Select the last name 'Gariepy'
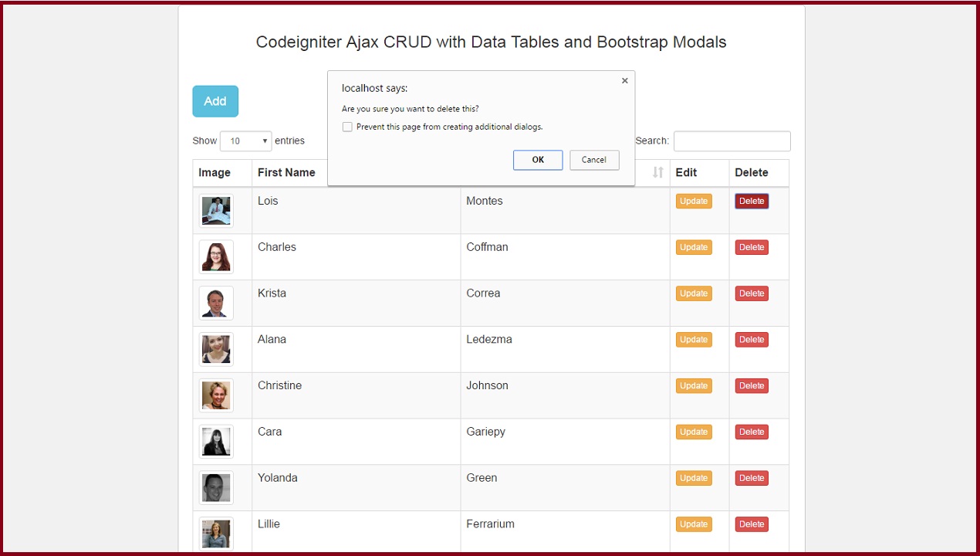980x556 pixels. pyautogui.click(x=485, y=432)
